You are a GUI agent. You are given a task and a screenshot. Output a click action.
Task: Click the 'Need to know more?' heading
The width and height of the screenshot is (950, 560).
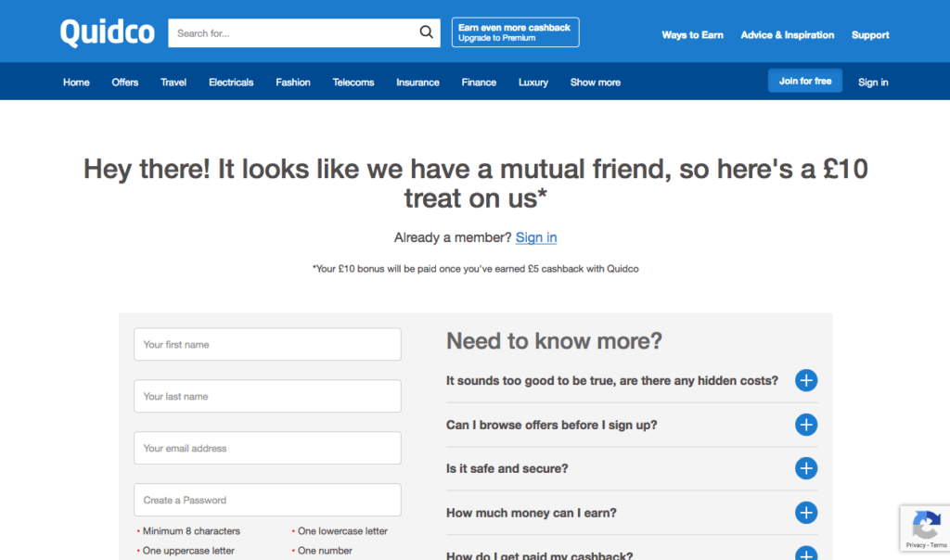(x=554, y=341)
